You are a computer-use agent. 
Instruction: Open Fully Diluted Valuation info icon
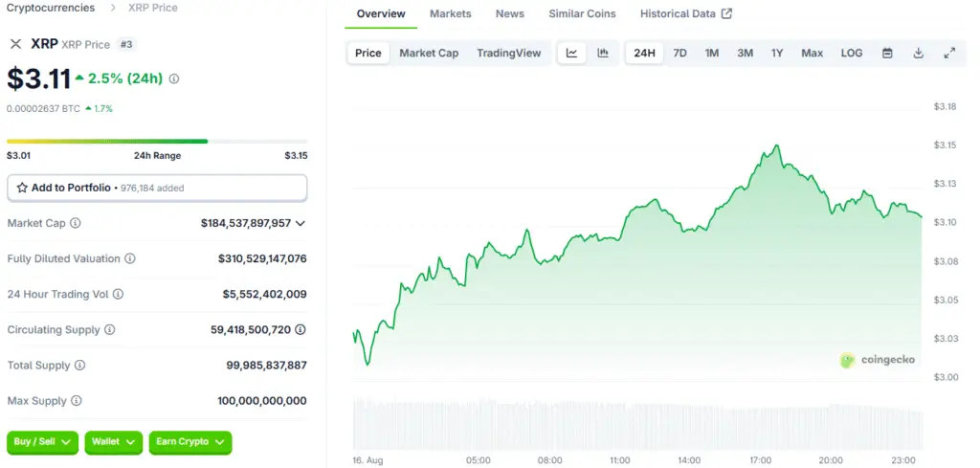pyautogui.click(x=130, y=258)
